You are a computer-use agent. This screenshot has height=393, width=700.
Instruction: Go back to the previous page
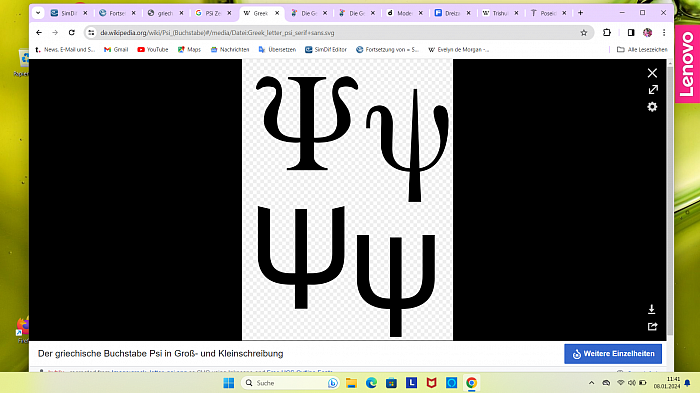click(x=39, y=33)
